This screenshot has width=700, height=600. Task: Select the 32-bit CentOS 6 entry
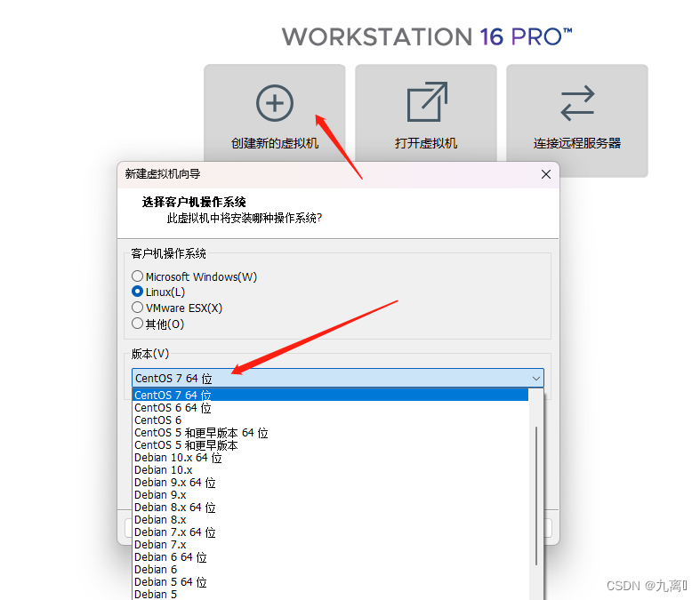coord(330,420)
